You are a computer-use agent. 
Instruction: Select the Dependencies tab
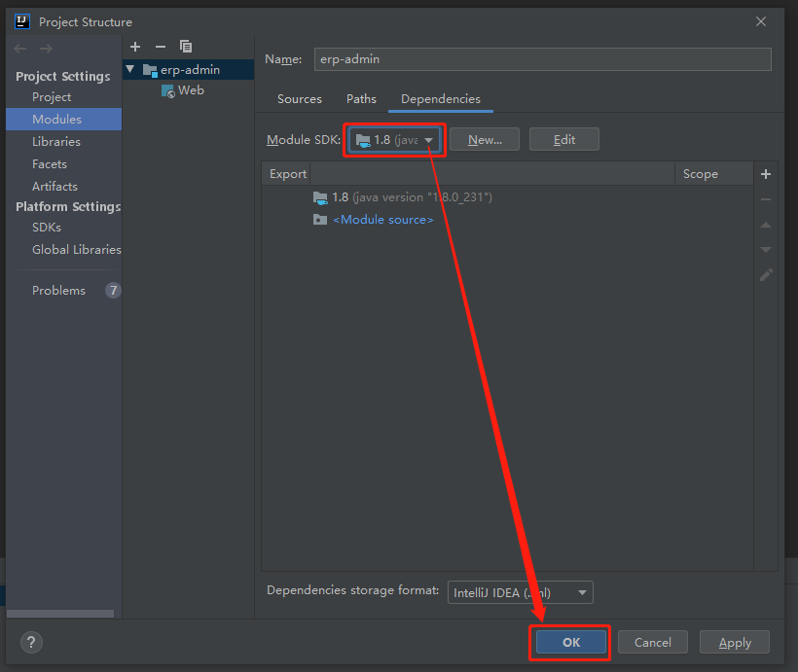(441, 98)
